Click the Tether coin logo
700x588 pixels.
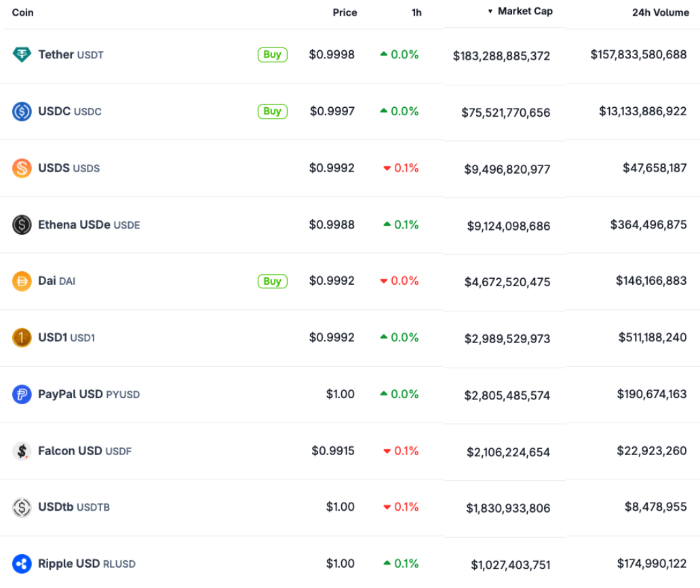[20, 54]
